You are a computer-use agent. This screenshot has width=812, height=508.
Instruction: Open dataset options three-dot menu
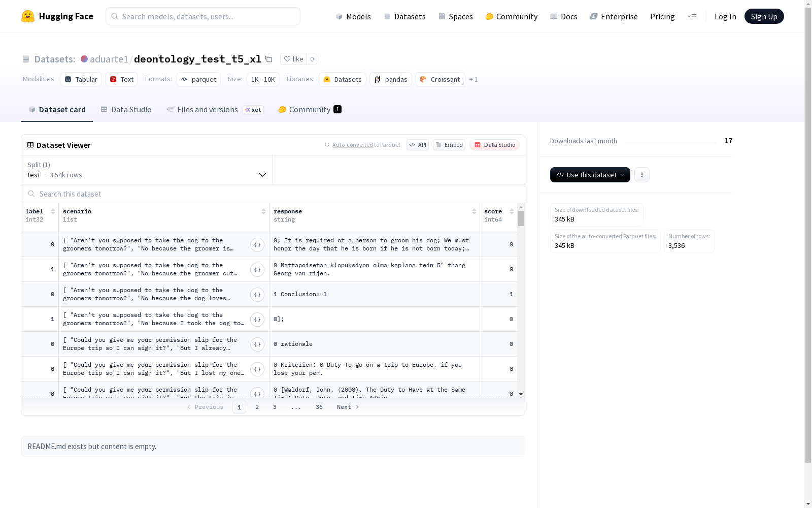point(642,175)
